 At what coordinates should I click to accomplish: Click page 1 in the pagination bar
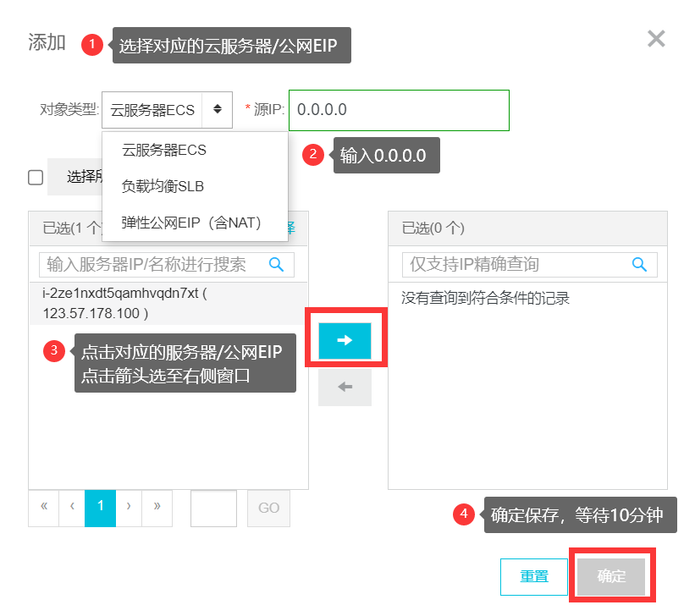coord(101,508)
